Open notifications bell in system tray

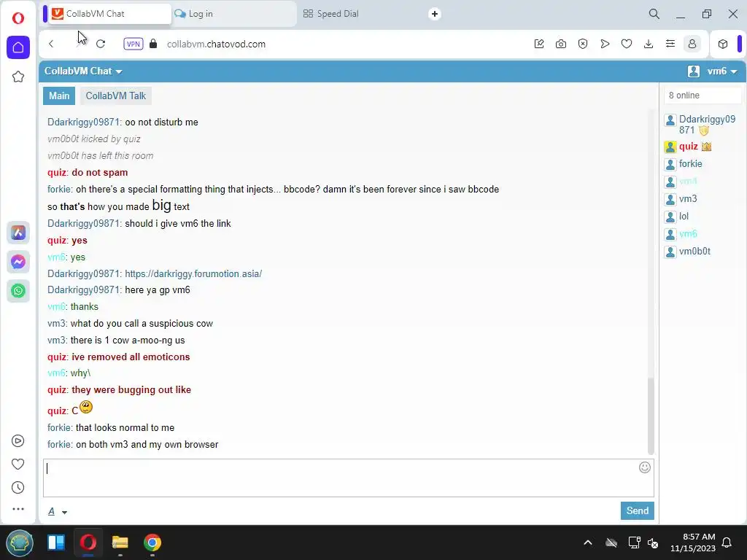click(x=727, y=542)
